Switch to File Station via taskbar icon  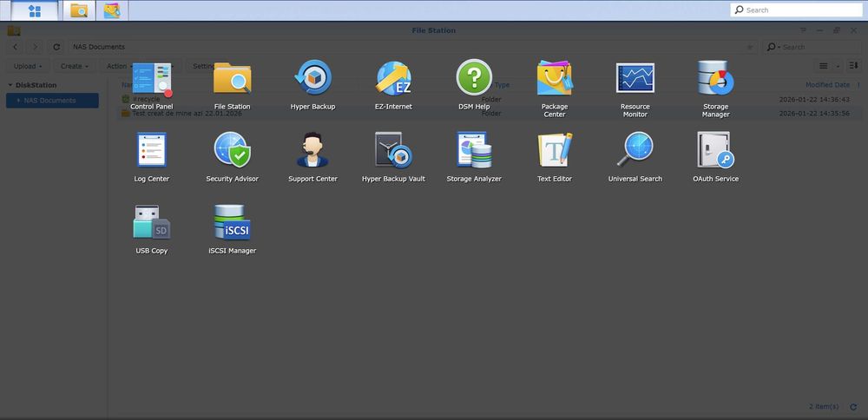(x=79, y=10)
